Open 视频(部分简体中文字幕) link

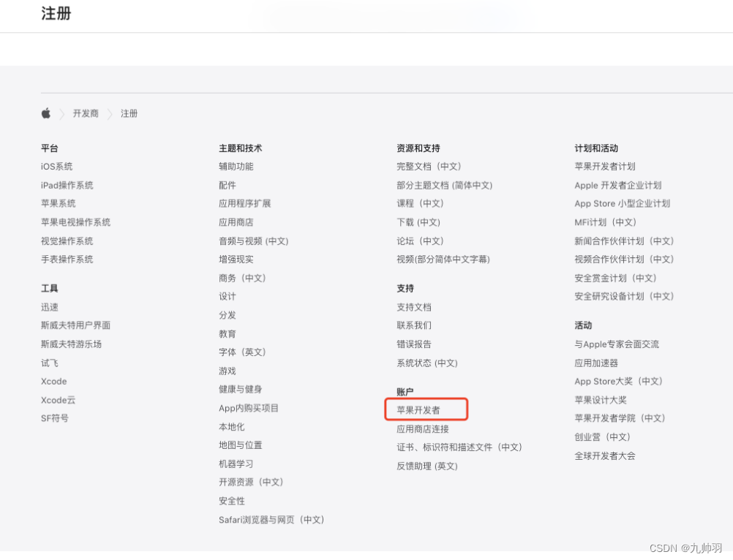tap(443, 260)
